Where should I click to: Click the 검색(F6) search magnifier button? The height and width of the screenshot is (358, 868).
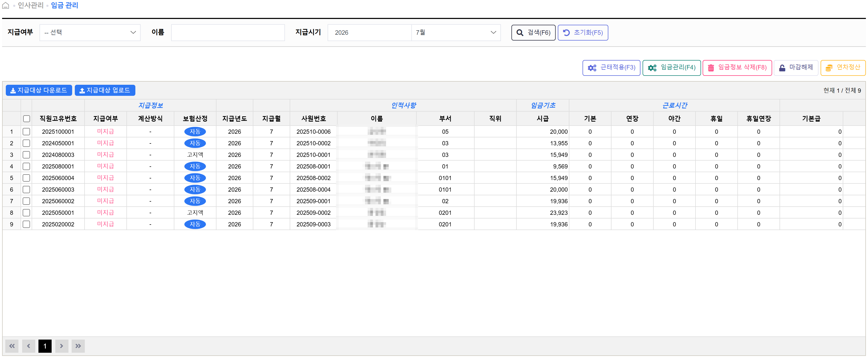(x=533, y=33)
